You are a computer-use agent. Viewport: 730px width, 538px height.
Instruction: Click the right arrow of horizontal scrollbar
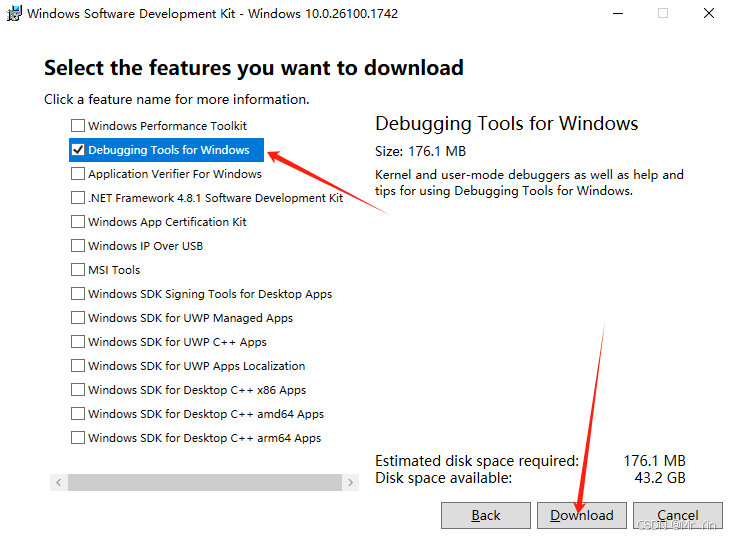coord(351,483)
